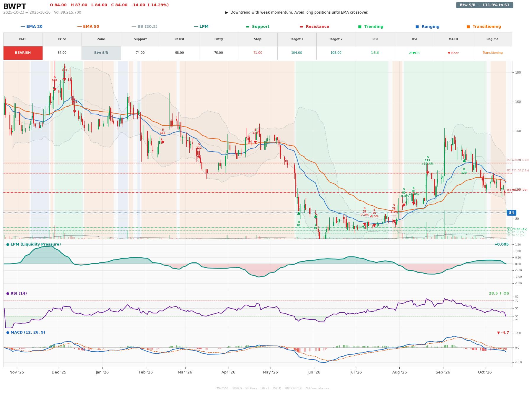The width and height of the screenshot is (532, 393).
Task: Click the -4.7 MACD reading
Action: click(x=503, y=333)
